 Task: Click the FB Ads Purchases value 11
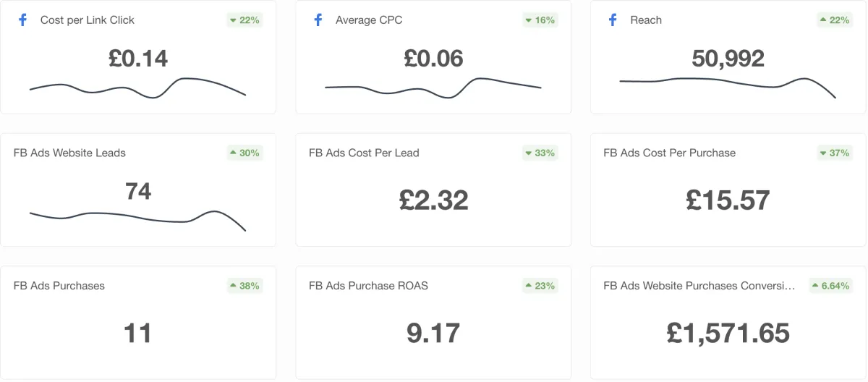point(138,333)
